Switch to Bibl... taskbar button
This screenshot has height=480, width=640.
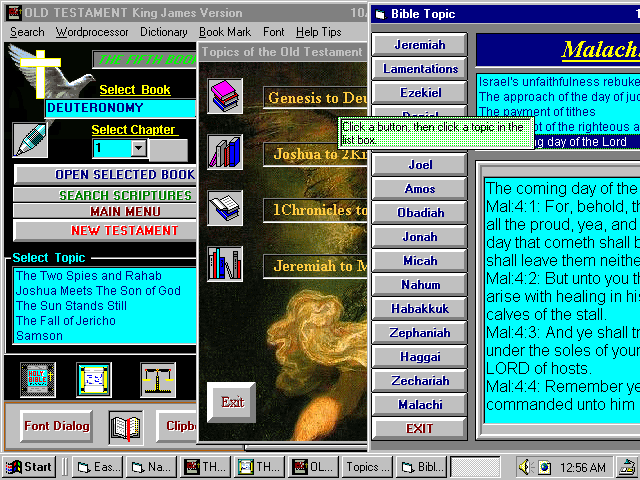[422, 467]
